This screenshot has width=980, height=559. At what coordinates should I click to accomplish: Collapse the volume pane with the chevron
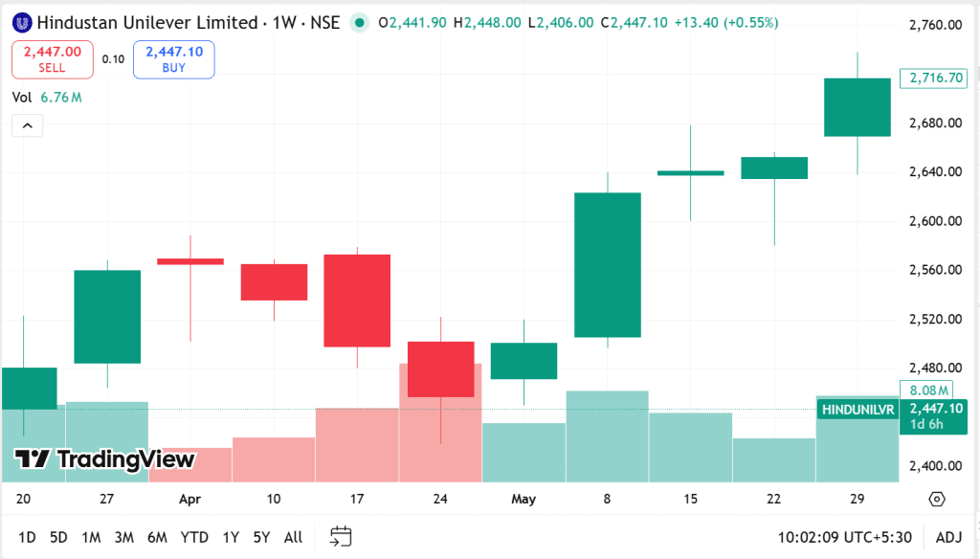27,124
